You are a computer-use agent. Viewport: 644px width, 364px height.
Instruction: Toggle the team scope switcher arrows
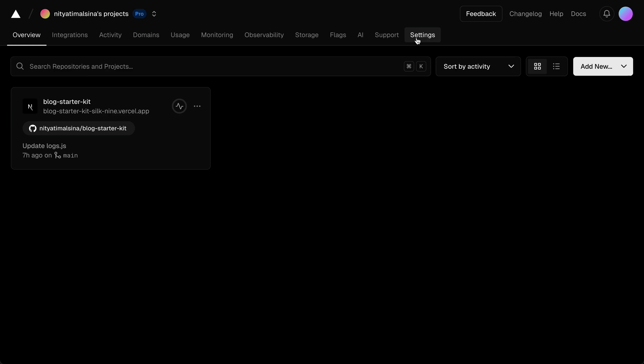(x=154, y=14)
